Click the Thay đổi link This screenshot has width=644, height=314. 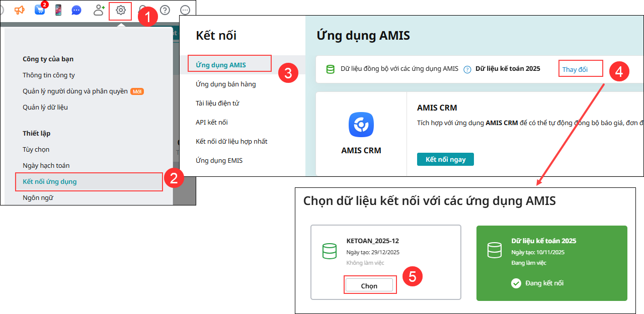(x=575, y=69)
